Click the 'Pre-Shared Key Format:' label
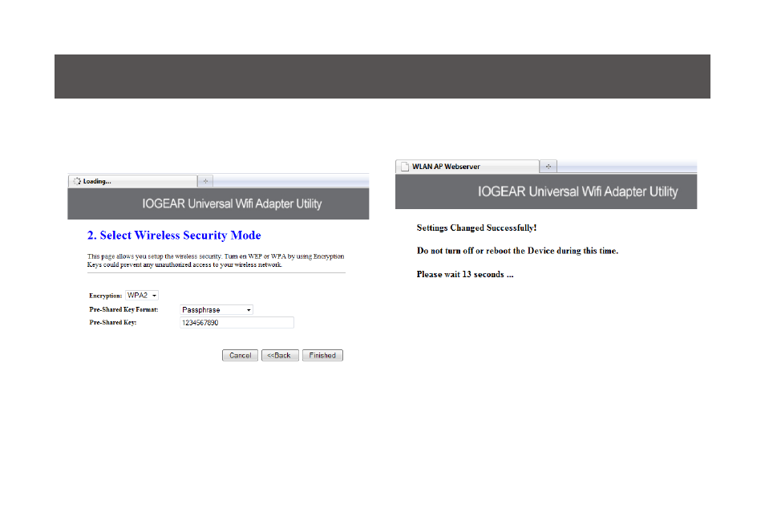Screen dimensions: 765x532 124,309
